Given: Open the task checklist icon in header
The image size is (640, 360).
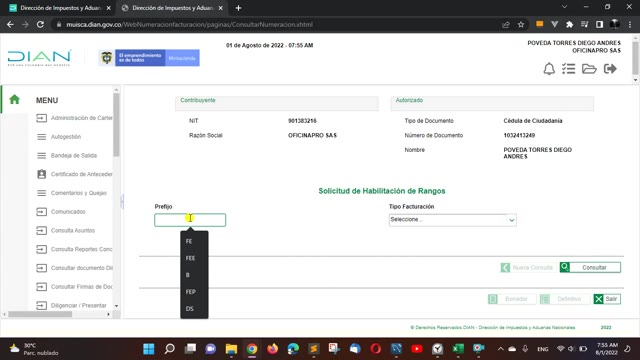Looking at the screenshot, I should pyautogui.click(x=569, y=69).
